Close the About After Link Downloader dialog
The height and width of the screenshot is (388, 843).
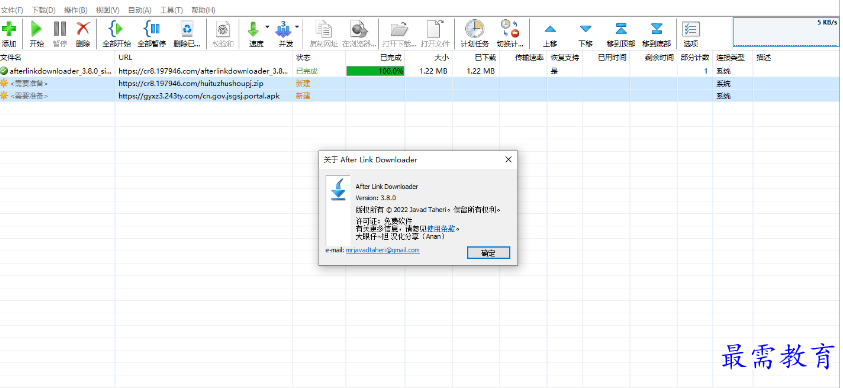[508, 160]
